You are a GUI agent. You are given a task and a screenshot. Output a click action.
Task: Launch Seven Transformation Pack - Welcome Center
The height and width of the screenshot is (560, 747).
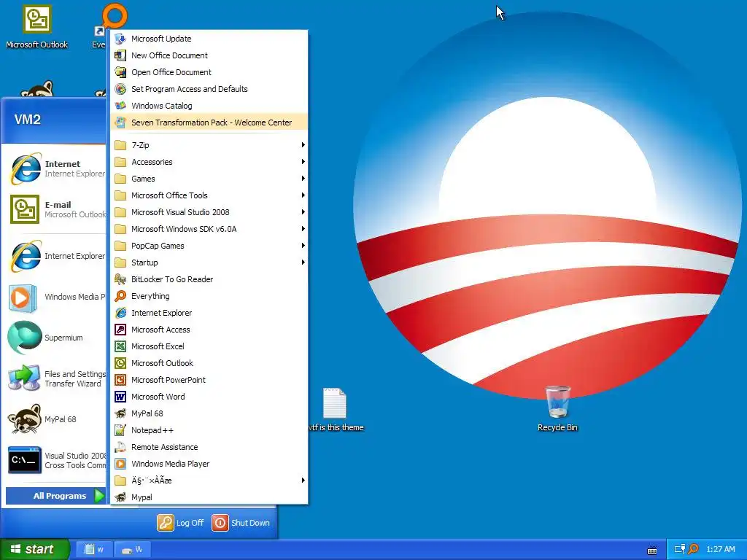pos(209,122)
